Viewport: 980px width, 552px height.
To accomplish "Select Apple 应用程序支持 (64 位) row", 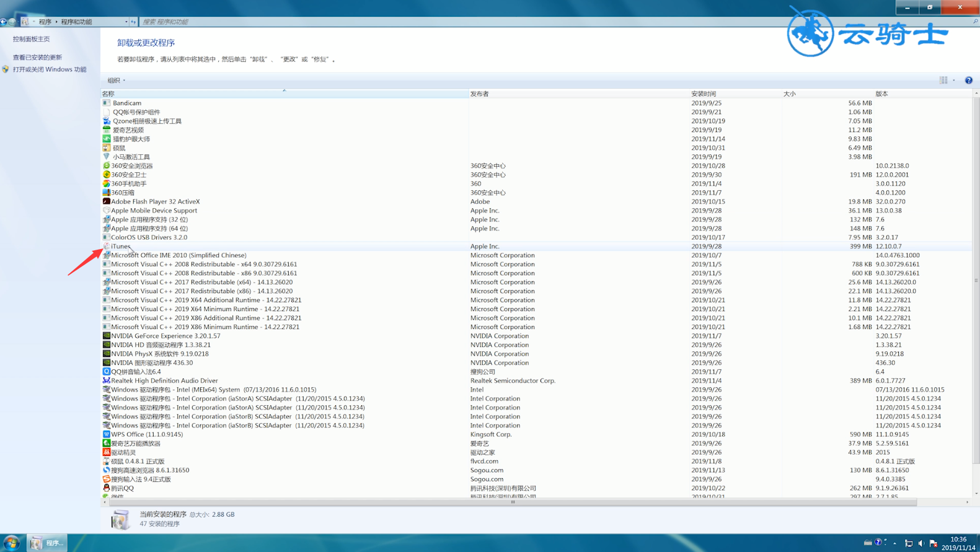I will [x=537, y=228].
